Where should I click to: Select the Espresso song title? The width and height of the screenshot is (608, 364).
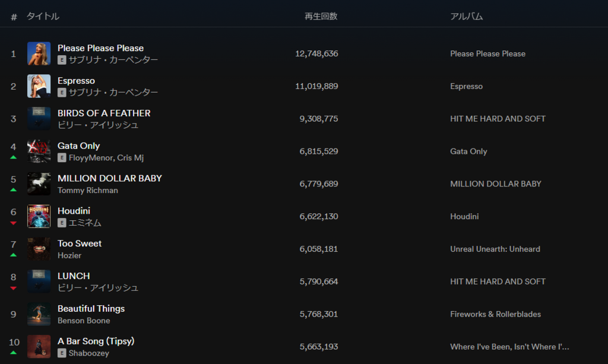pyautogui.click(x=76, y=81)
